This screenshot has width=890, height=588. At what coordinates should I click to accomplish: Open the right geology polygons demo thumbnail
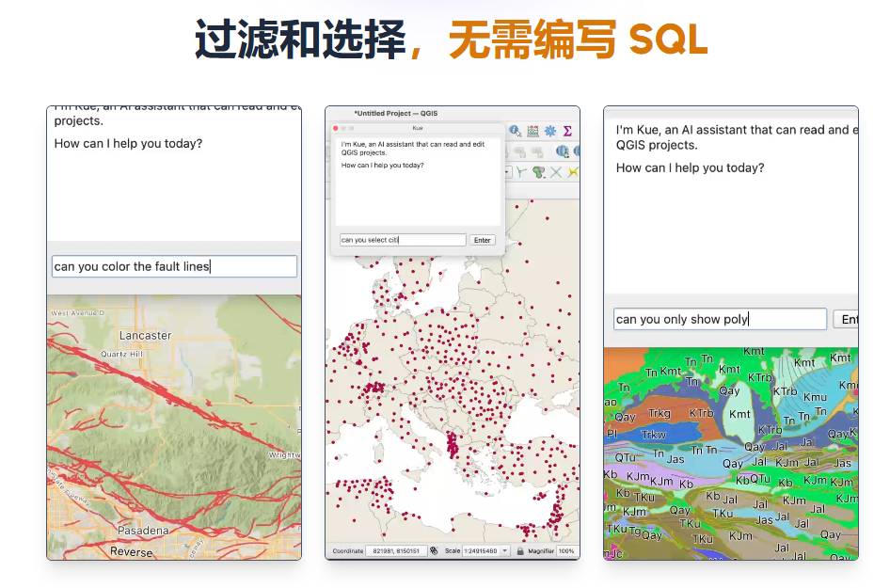[731, 333]
